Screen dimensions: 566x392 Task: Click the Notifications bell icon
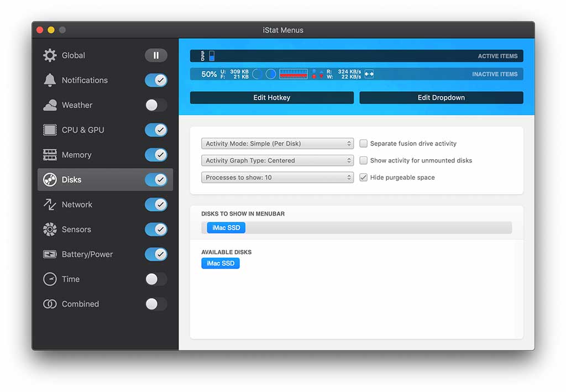tap(50, 80)
